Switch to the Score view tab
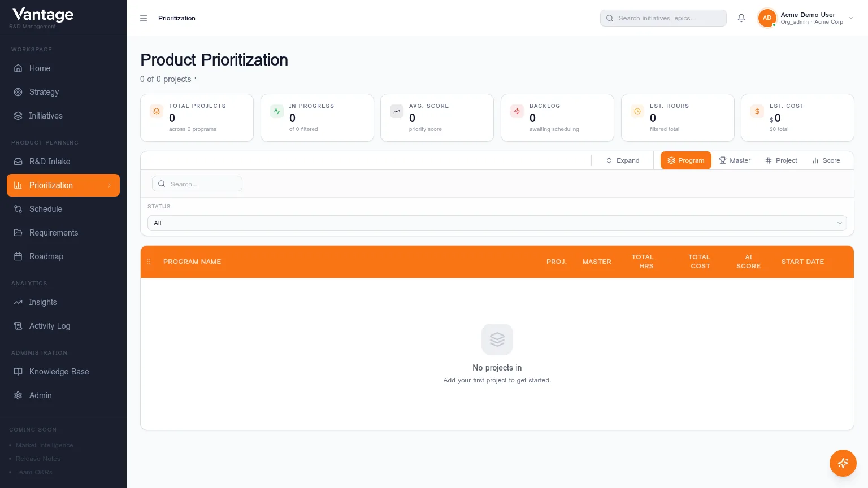Screen dimensions: 868x488 click(x=826, y=160)
